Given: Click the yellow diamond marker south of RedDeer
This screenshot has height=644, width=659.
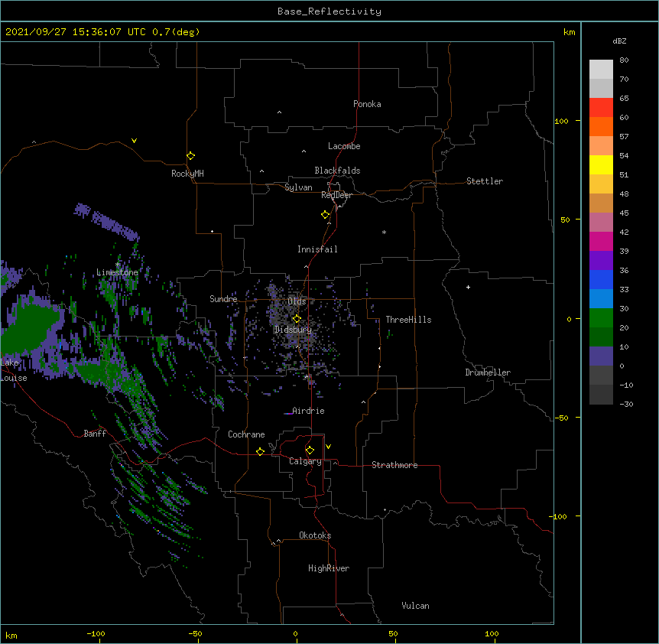Looking at the screenshot, I should coord(326,215).
